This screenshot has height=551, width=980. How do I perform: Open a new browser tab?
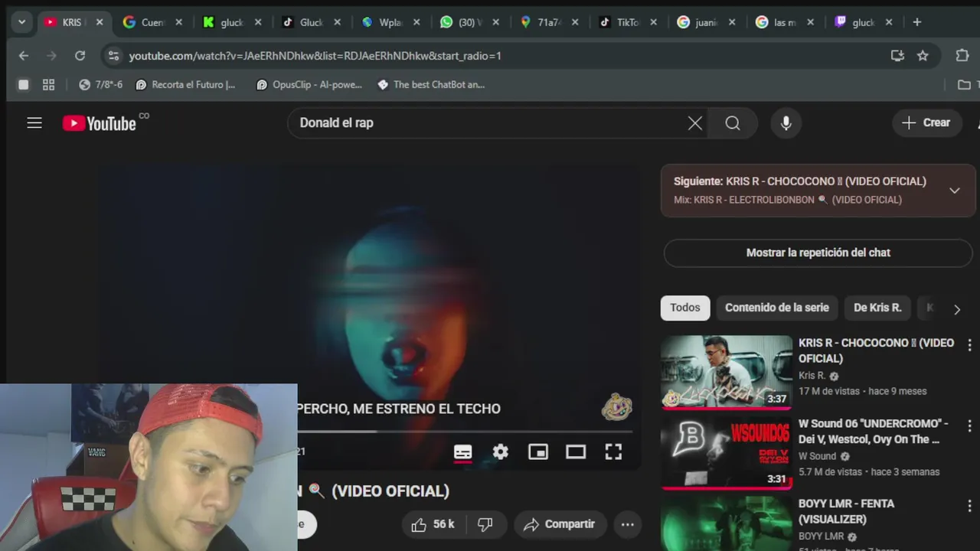(x=916, y=22)
